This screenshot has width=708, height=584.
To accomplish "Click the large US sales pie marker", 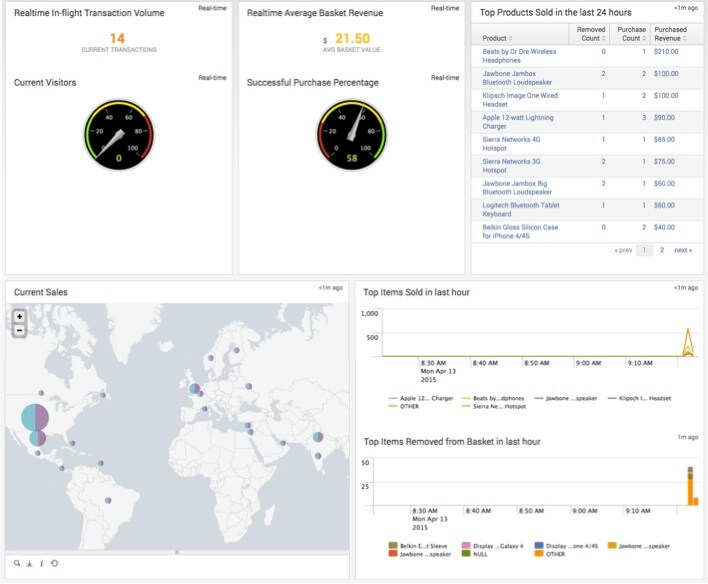I will click(35, 417).
